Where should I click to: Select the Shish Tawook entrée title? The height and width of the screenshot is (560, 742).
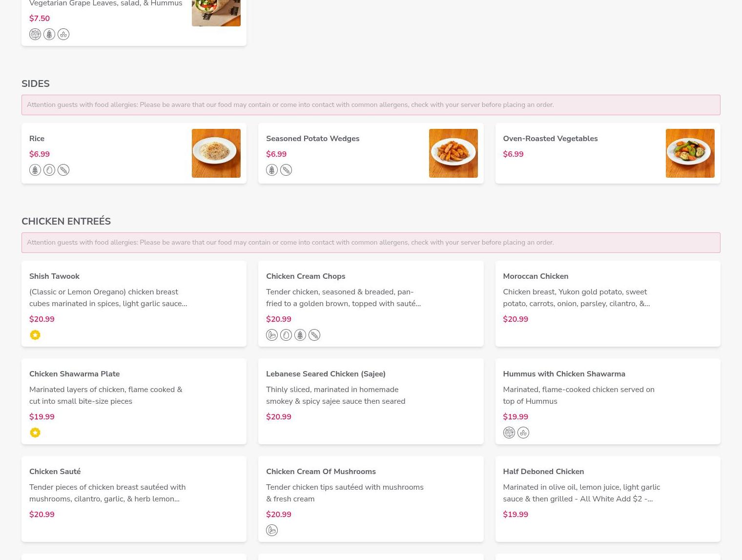coord(54,276)
